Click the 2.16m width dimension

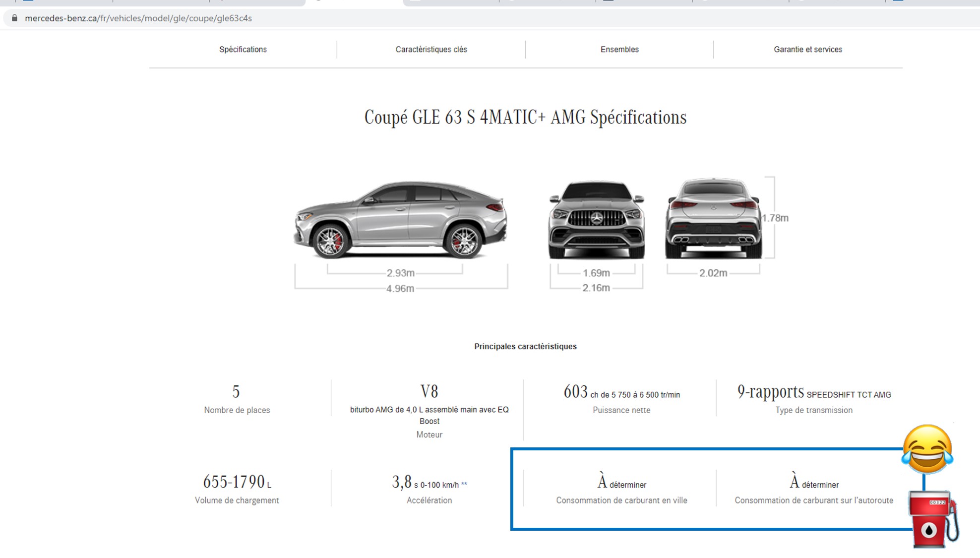(x=596, y=288)
